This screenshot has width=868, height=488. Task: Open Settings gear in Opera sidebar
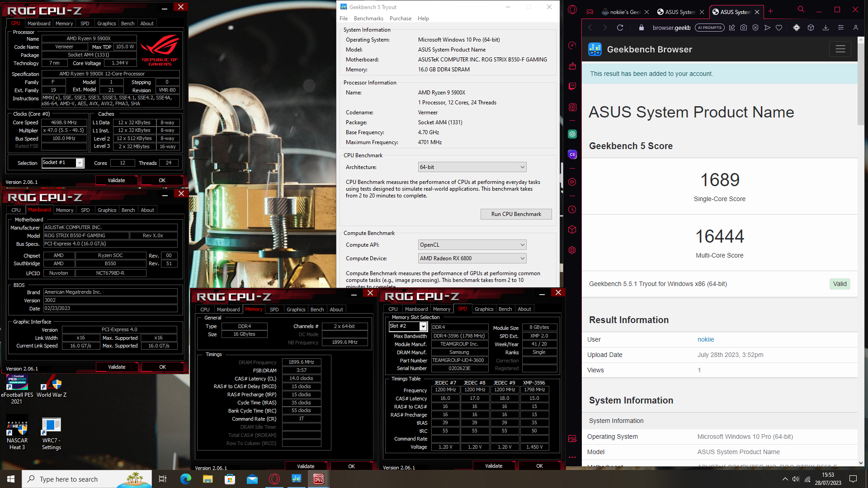pos(572,250)
